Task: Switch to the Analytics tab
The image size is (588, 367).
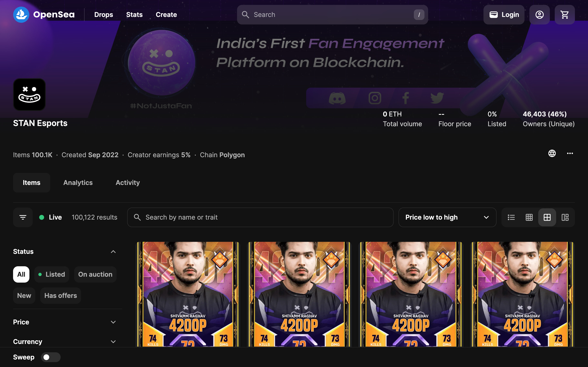Action: (x=78, y=182)
